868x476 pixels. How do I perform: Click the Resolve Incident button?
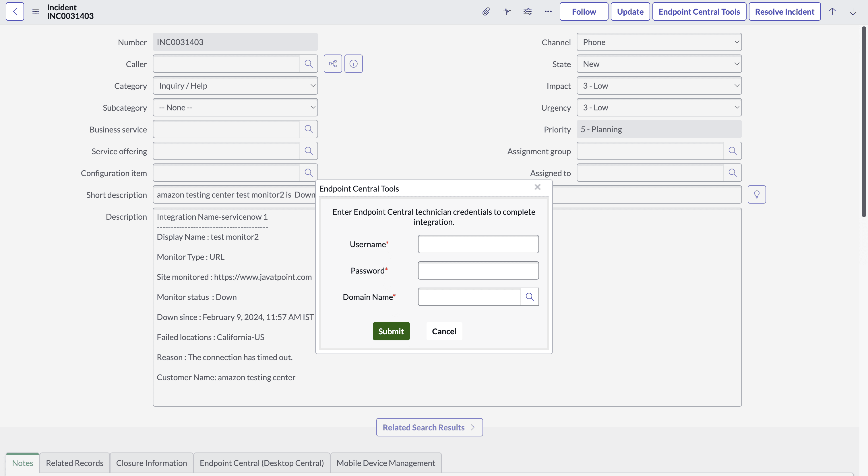(x=784, y=11)
